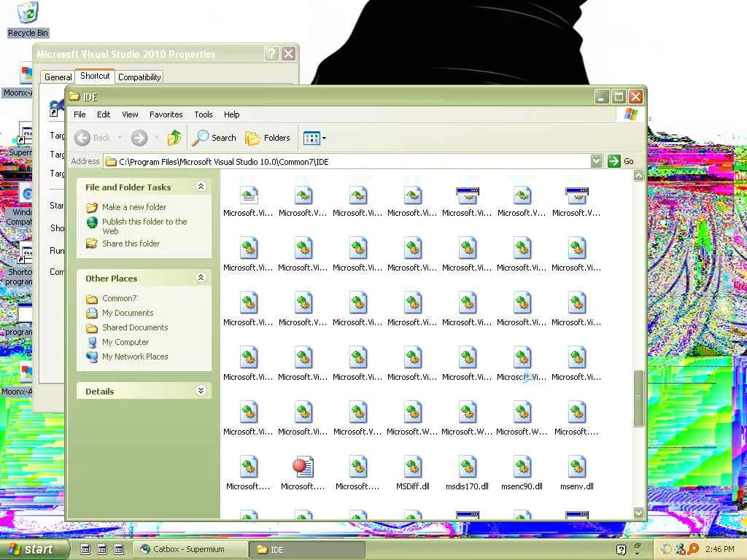Open the Edit menu
The height and width of the screenshot is (560, 747).
[104, 114]
